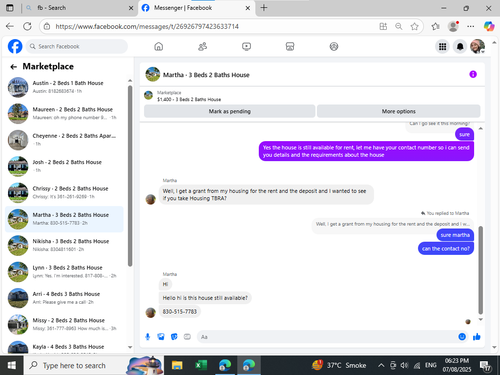Open Chrissy - 2 Beds 2 Baths House chat
Image resolution: width=500 pixels, height=375 pixels.
click(64, 192)
